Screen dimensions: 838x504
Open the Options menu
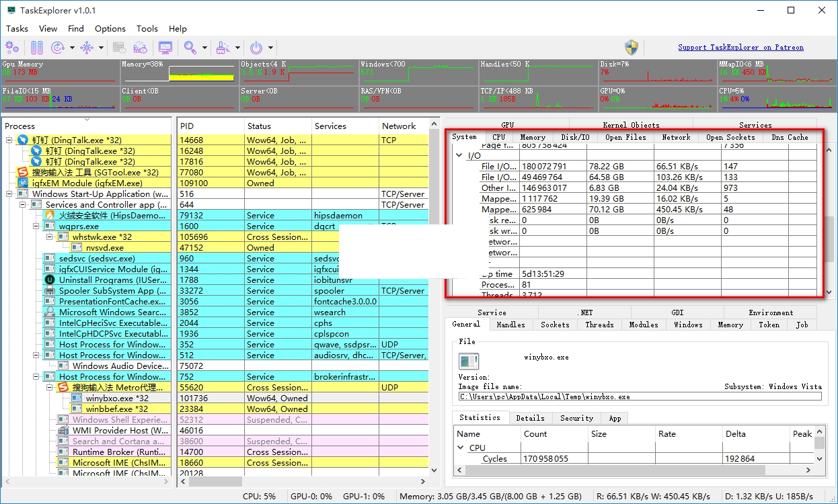point(110,29)
